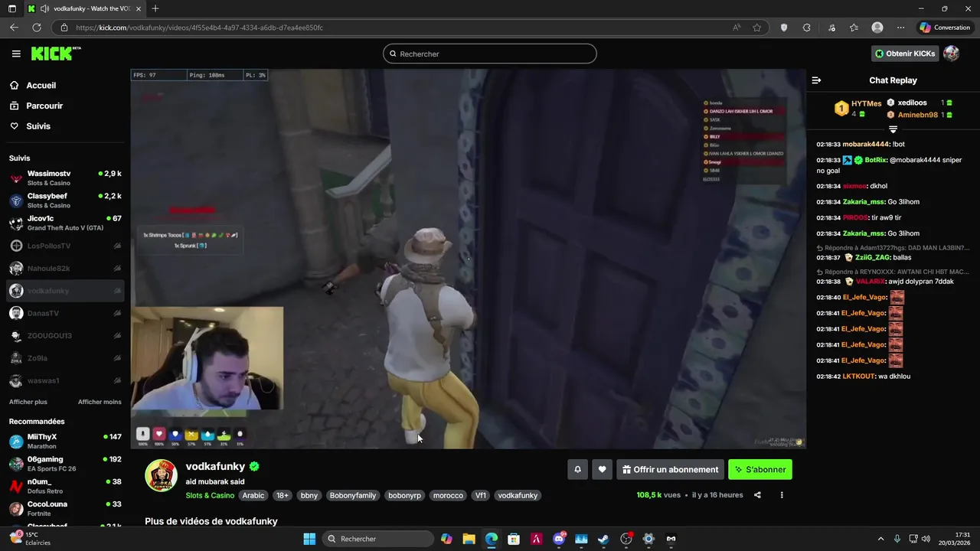Click the vodkafunky profile avatar
This screenshot has width=980, height=551.
[x=162, y=476]
